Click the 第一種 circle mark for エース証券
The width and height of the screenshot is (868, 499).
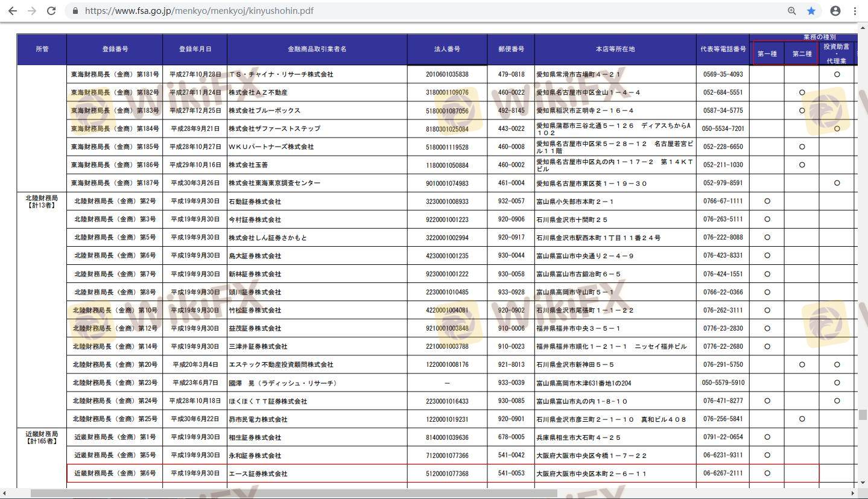point(767,473)
